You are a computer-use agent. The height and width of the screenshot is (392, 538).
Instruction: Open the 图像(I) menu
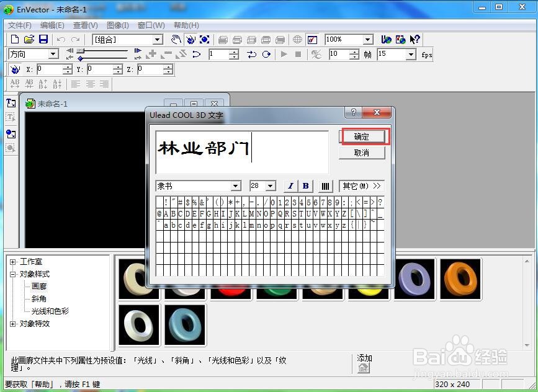coord(118,25)
